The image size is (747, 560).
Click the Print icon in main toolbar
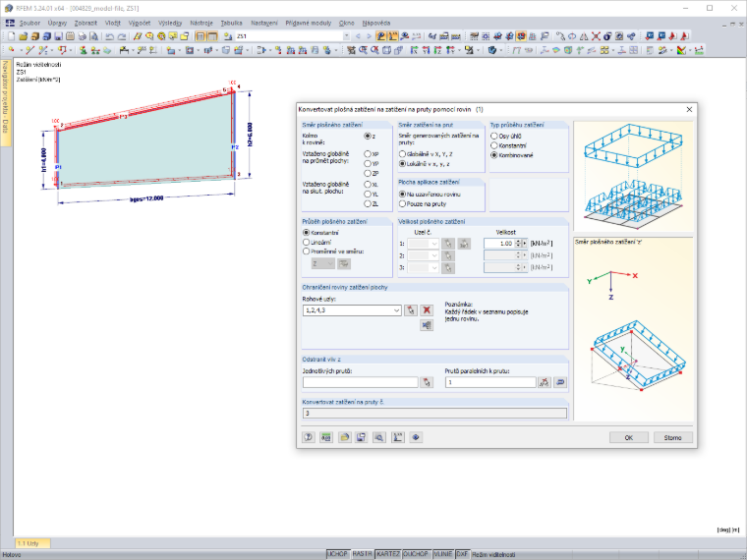tap(82, 36)
